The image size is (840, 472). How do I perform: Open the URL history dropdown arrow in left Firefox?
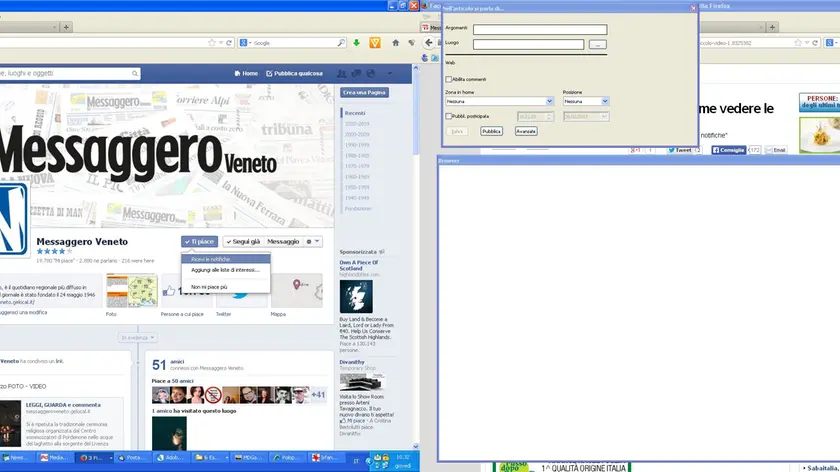[x=221, y=43]
